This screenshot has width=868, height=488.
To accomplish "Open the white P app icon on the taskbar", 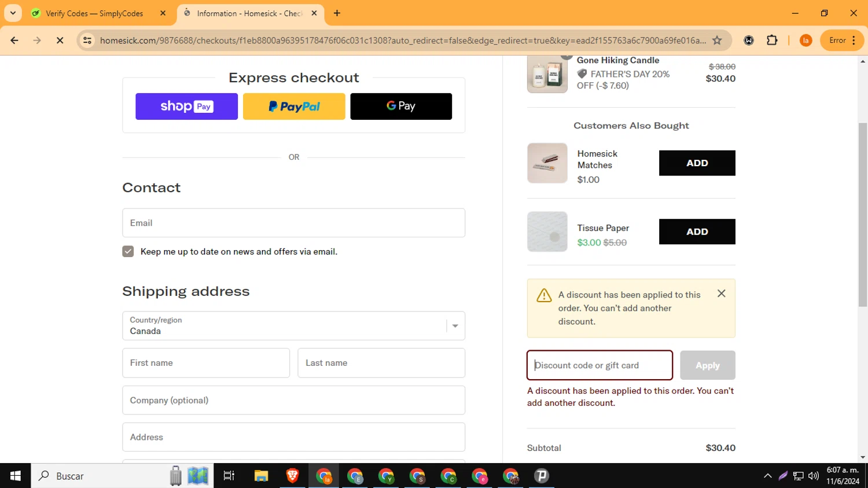I will (x=542, y=476).
